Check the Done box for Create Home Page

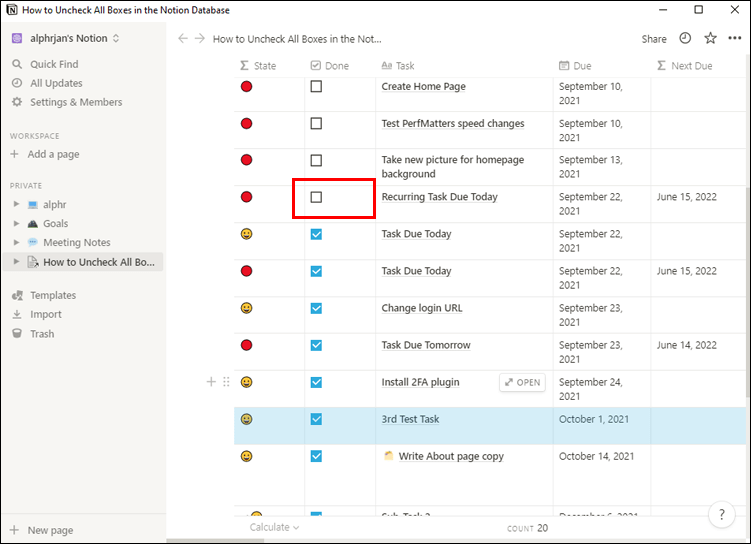316,87
